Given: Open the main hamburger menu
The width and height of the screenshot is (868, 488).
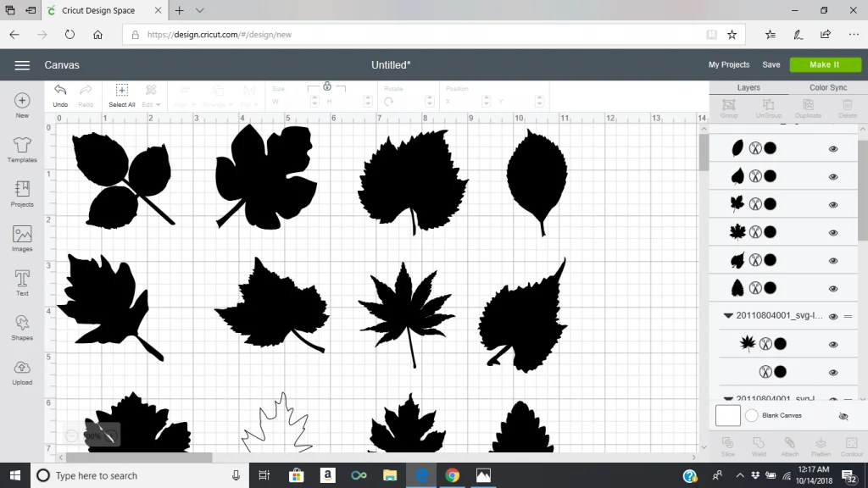Looking at the screenshot, I should pyautogui.click(x=23, y=65).
